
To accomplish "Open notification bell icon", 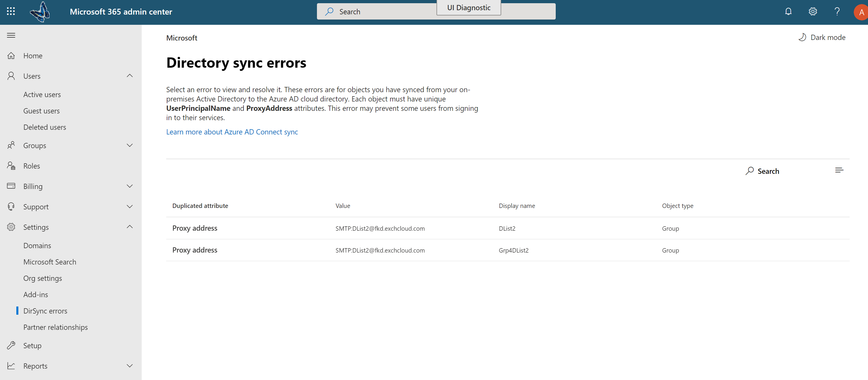I will pyautogui.click(x=788, y=11).
